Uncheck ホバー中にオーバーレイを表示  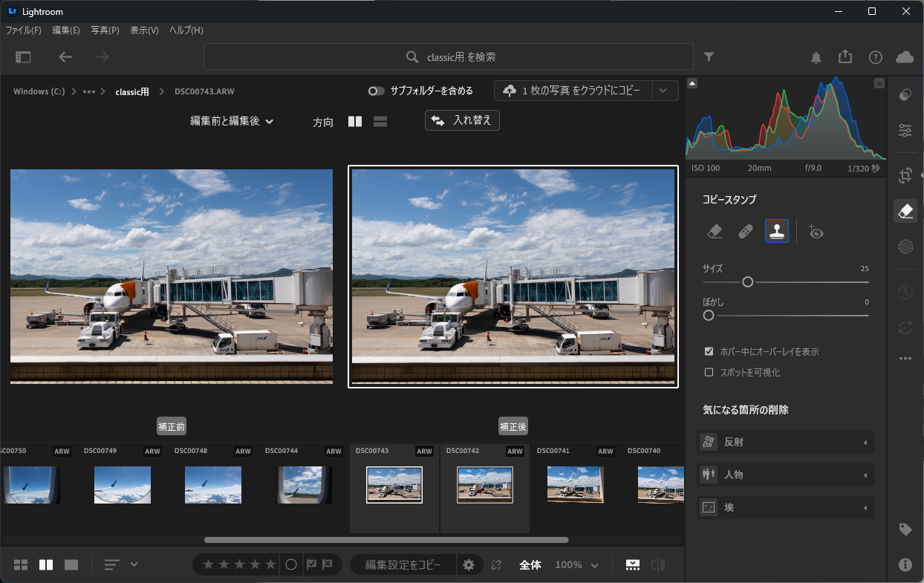tap(709, 351)
